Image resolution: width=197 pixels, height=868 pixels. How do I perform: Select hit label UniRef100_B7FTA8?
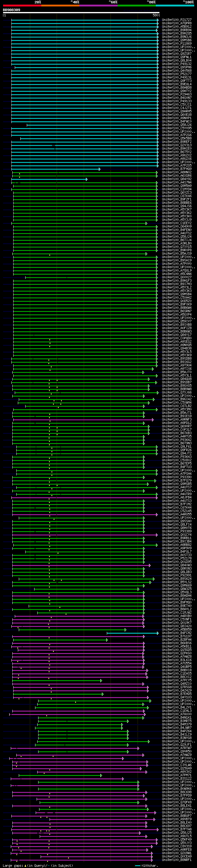pos(177,829)
